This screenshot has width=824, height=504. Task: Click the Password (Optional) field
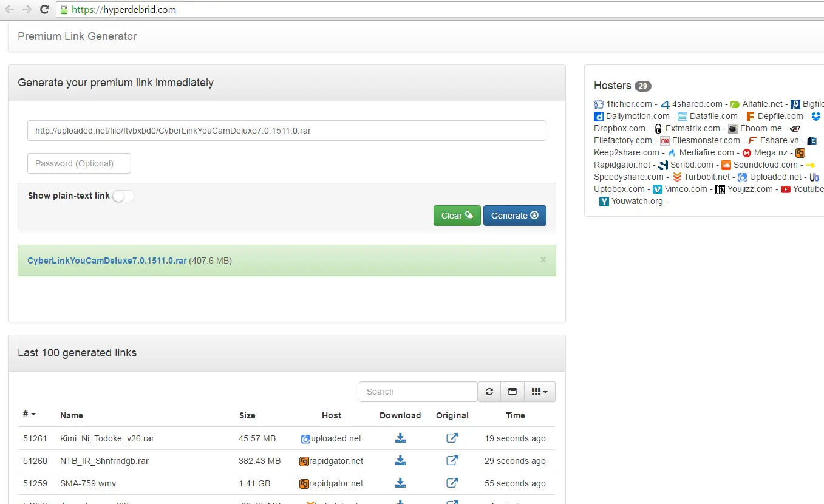(79, 163)
